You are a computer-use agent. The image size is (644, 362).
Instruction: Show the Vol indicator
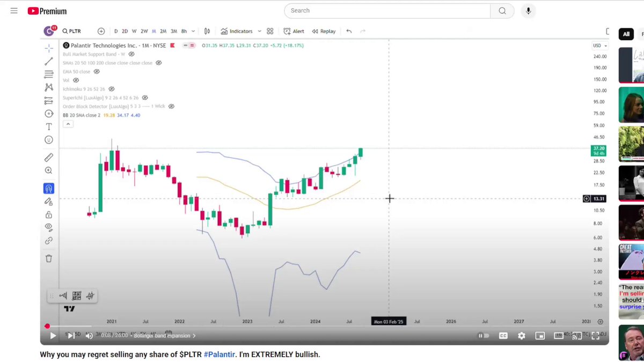pos(76,80)
